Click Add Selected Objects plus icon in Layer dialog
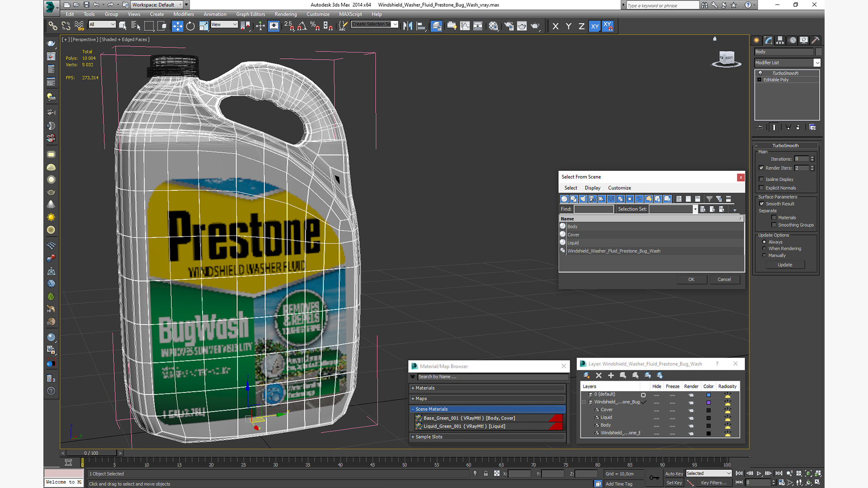 (x=611, y=375)
